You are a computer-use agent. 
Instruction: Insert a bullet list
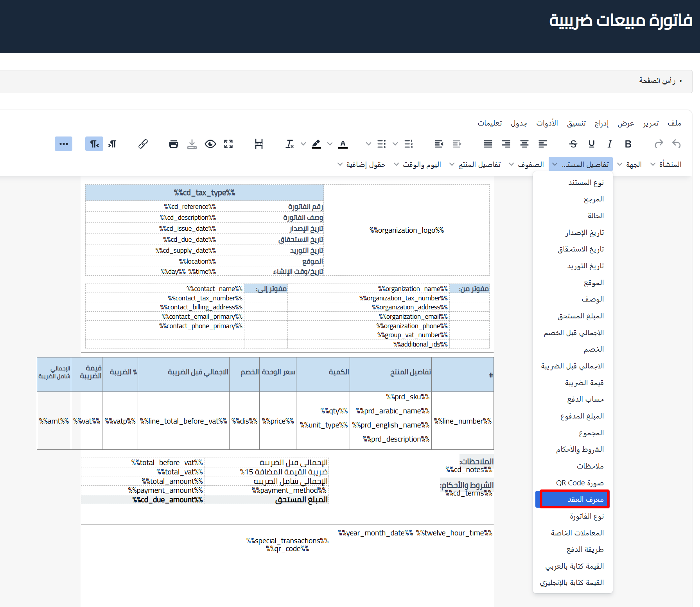point(382,144)
